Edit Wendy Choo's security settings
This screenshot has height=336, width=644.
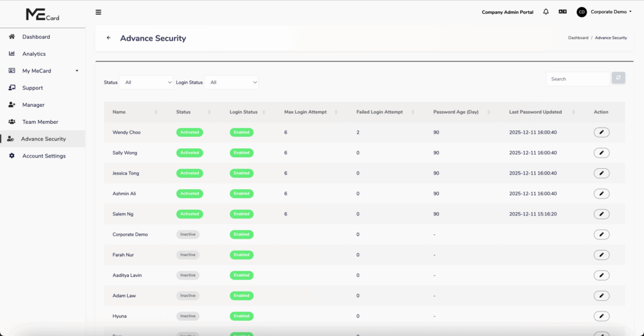point(601,133)
